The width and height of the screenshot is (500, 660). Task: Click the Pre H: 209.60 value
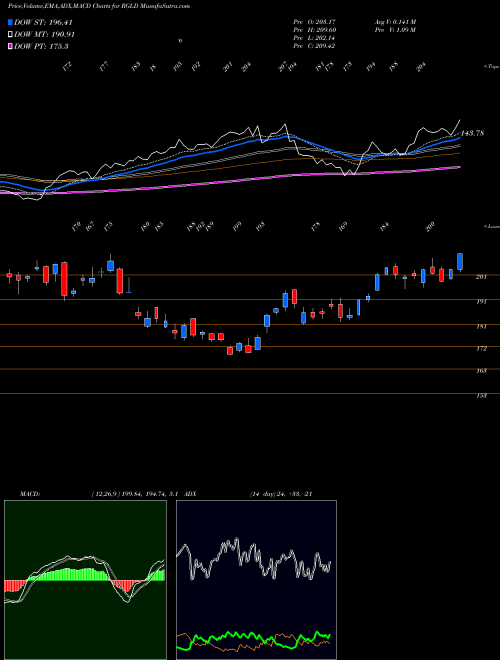314,30
